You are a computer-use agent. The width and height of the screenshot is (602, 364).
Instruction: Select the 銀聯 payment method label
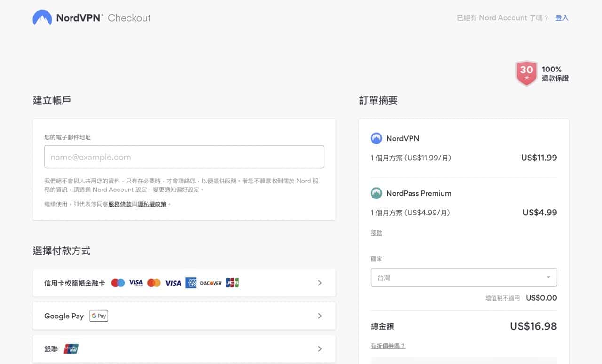click(51, 349)
